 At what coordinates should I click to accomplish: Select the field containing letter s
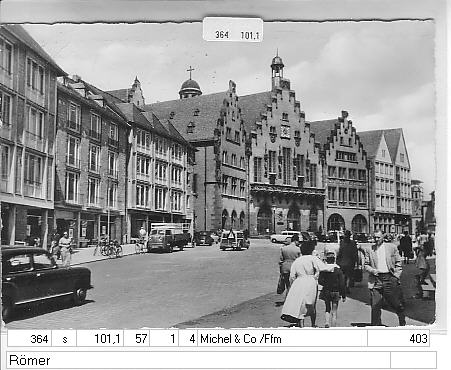pyautogui.click(x=64, y=339)
